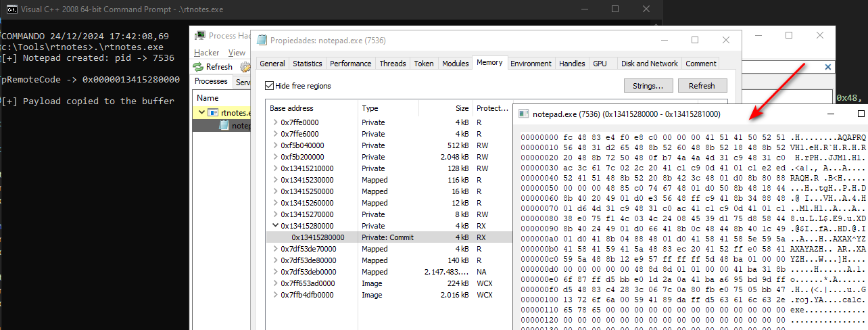
Task: Switch to the Performance tab
Action: coord(351,64)
